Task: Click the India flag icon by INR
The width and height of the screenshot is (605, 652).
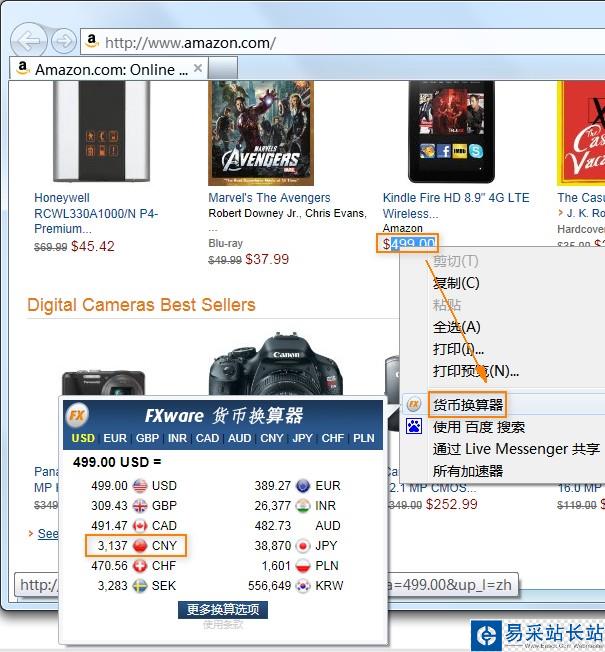Action: [x=303, y=506]
